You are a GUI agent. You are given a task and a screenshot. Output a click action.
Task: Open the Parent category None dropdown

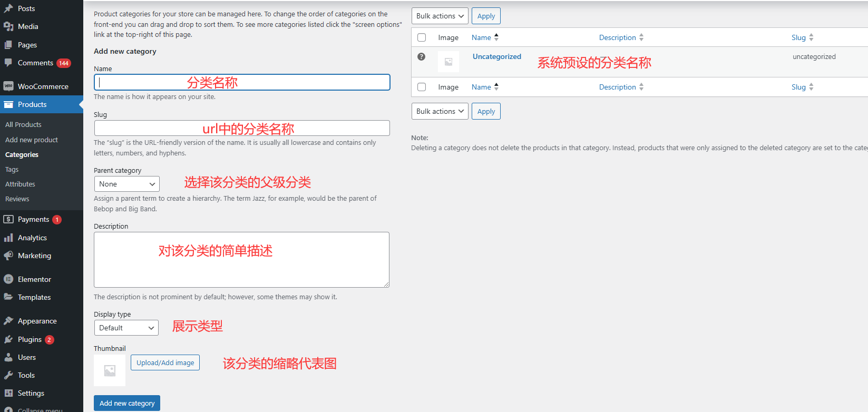point(127,184)
